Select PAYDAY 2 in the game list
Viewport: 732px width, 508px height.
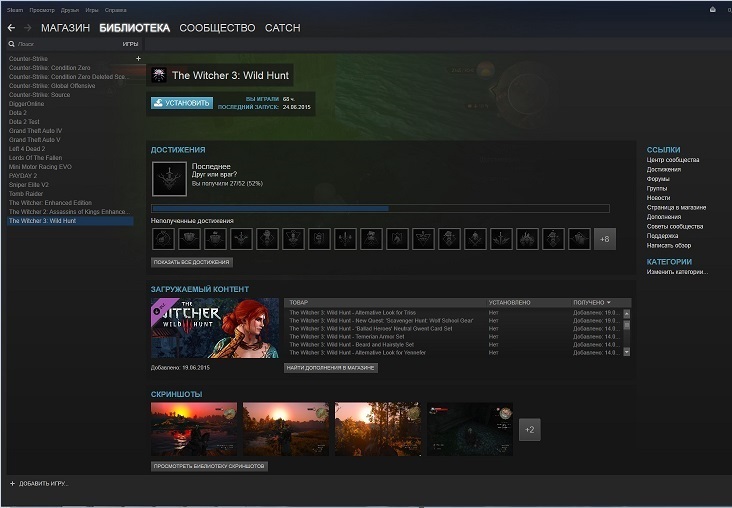pos(70,176)
